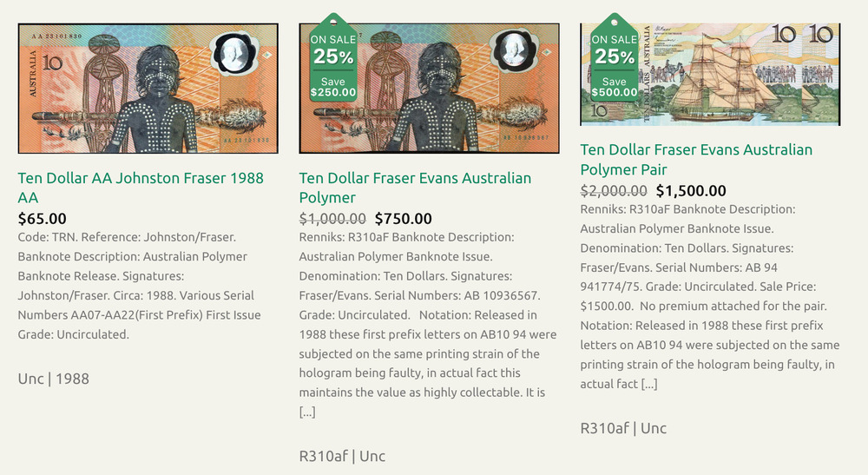Click the description mentioning serial AB 94 941774/75
This screenshot has width=868, height=475.
708,295
